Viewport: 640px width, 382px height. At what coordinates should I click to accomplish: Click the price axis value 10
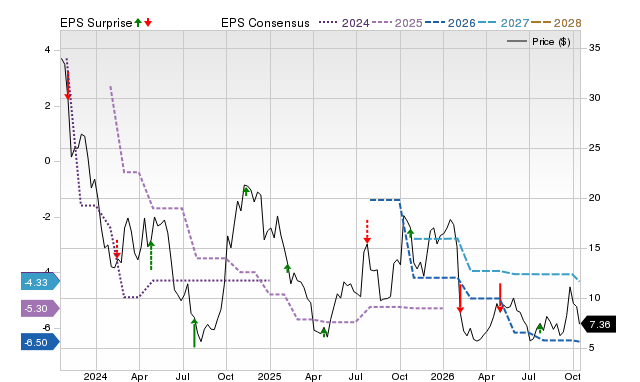tap(595, 298)
